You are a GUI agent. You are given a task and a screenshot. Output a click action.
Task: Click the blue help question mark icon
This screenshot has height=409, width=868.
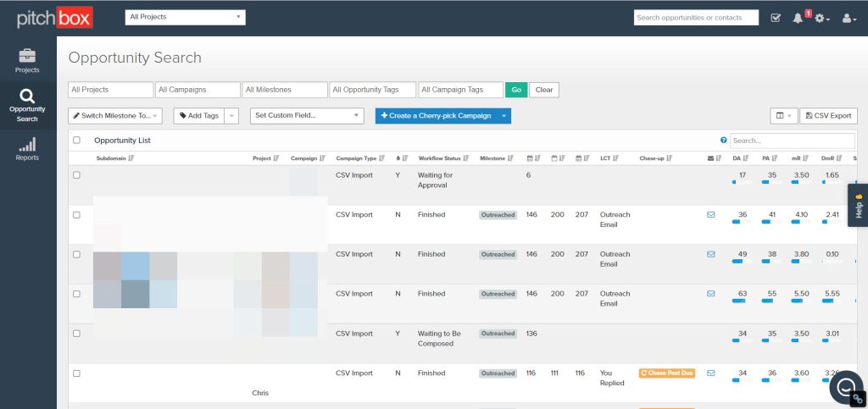pyautogui.click(x=723, y=141)
